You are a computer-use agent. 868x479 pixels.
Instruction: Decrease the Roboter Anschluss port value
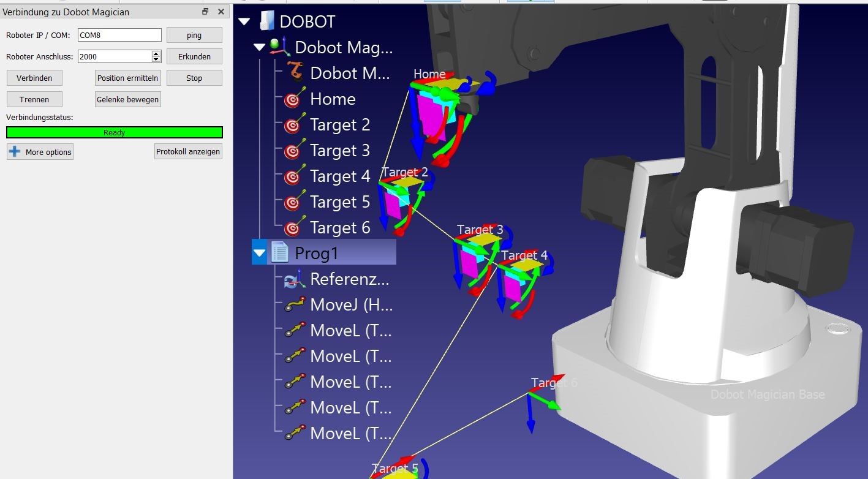click(x=156, y=59)
